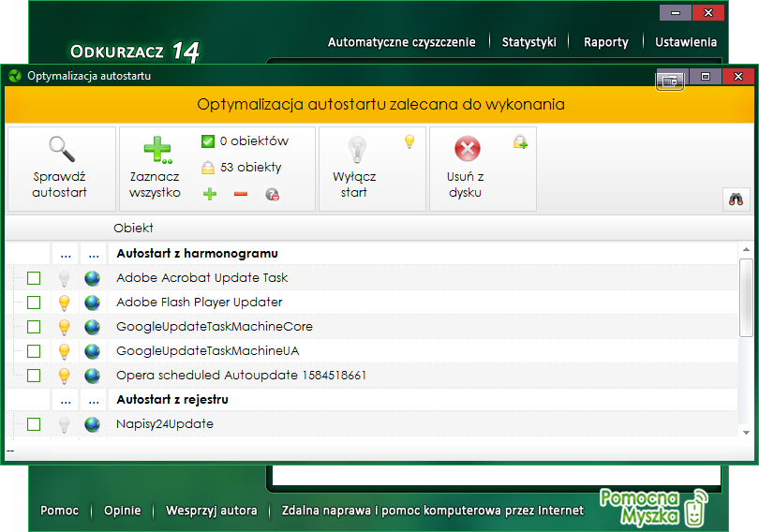The height and width of the screenshot is (532, 759).
Task: Open the Ustawienia menu in Odkurzacz window
Action: 685,42
